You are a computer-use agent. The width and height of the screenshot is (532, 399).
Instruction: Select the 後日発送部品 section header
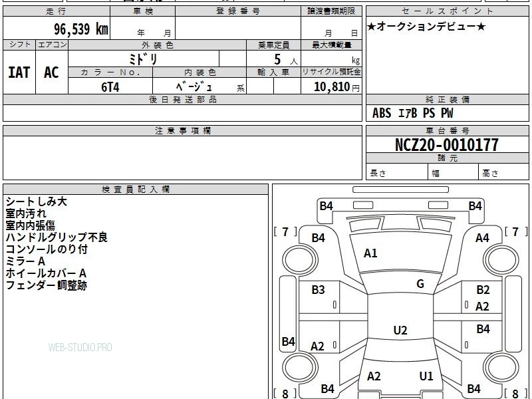182,99
